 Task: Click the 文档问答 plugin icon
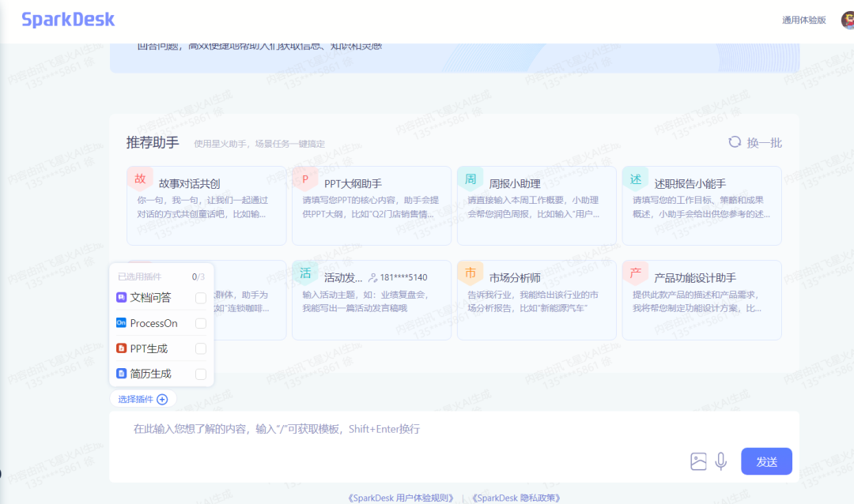click(x=122, y=297)
